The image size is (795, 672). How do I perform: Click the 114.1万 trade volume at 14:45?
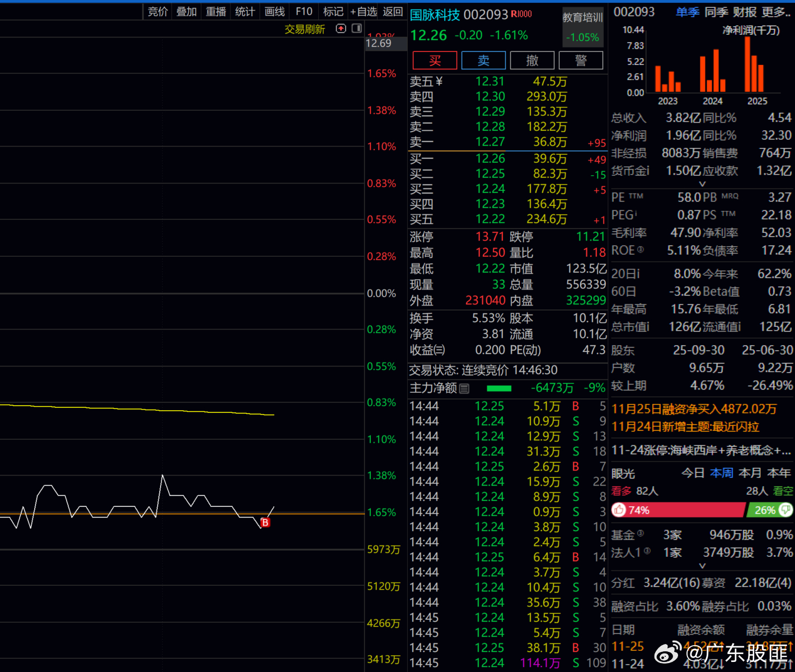click(540, 663)
